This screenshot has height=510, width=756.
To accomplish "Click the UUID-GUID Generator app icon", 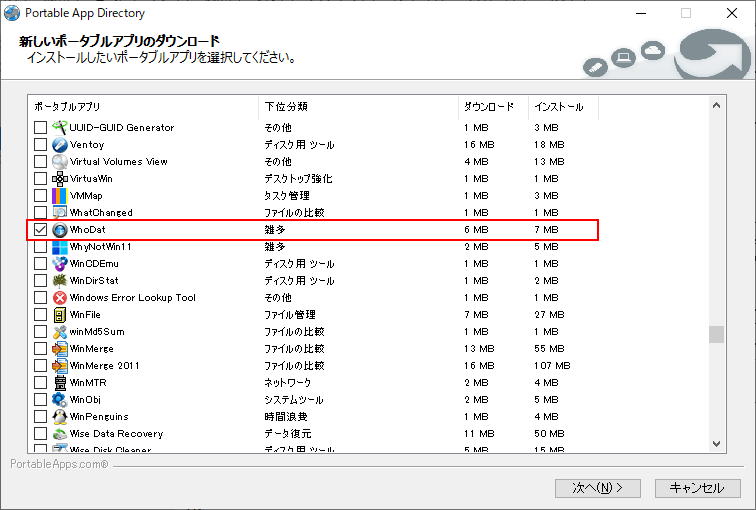I will (59, 128).
